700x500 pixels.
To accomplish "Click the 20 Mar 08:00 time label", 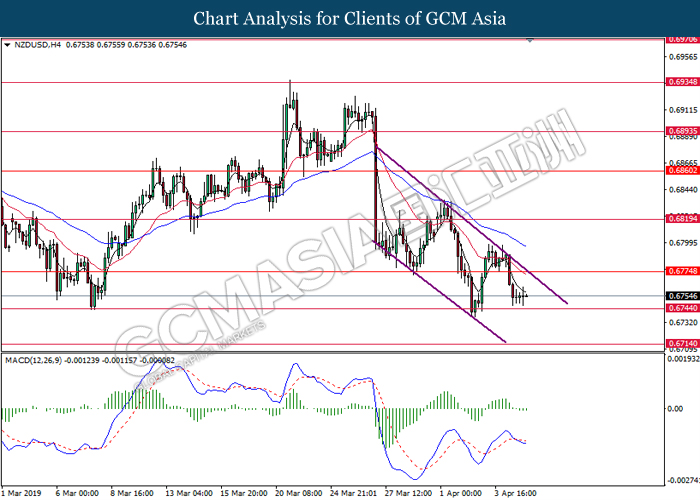I will [x=299, y=493].
